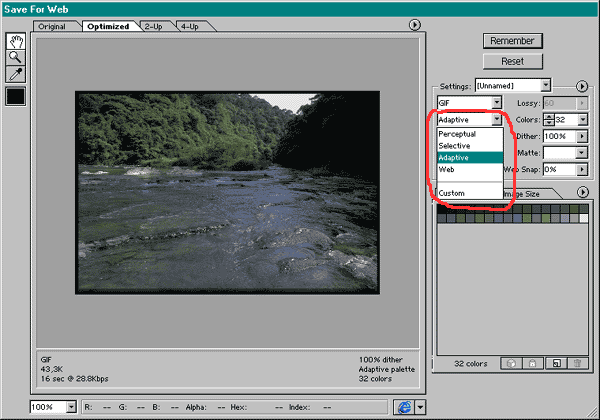Click the '43,3K' file size text
This screenshot has height=420, width=600.
(x=52, y=369)
